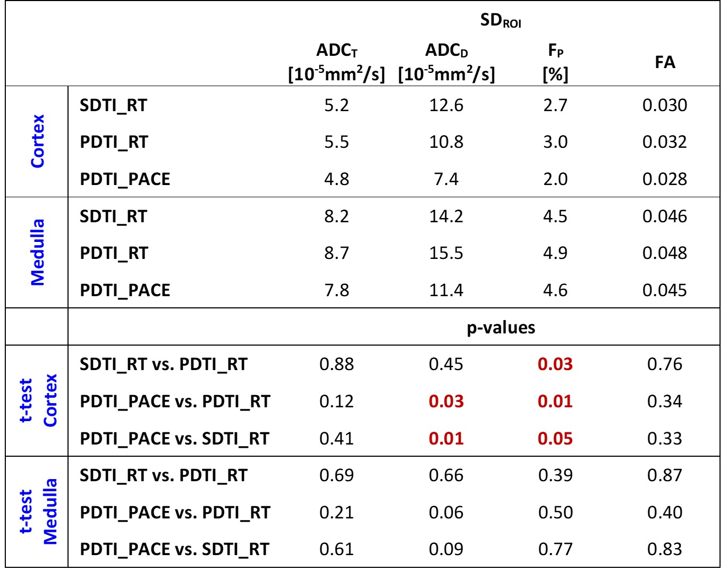The width and height of the screenshot is (728, 570).
Task: Select the t-test Medulla vertical label
Action: (38, 512)
